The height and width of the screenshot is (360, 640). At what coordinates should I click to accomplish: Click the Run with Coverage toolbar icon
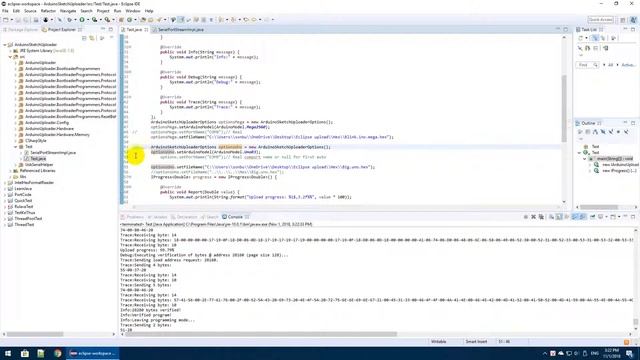tap(95, 20)
